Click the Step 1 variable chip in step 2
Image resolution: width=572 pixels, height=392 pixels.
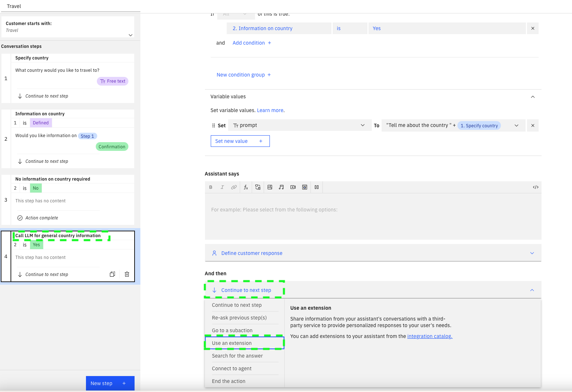pyautogui.click(x=87, y=136)
